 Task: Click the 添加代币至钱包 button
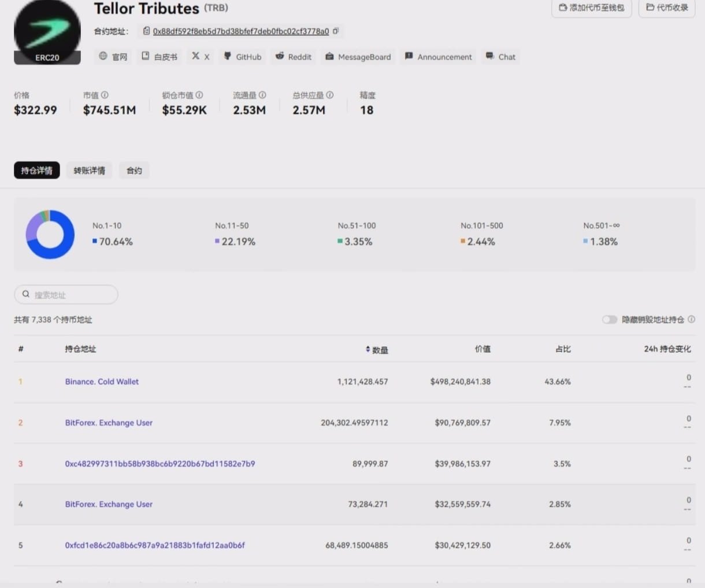[591, 8]
